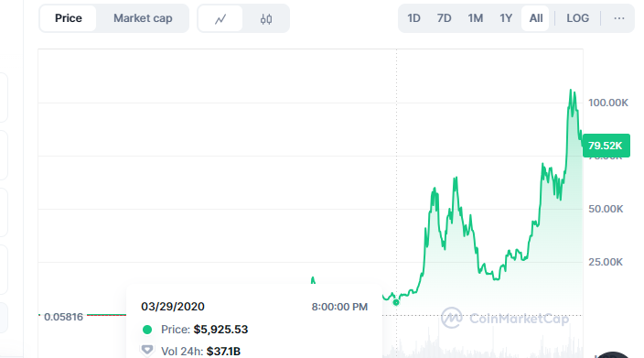Click the 50.00K axis label

(x=606, y=209)
